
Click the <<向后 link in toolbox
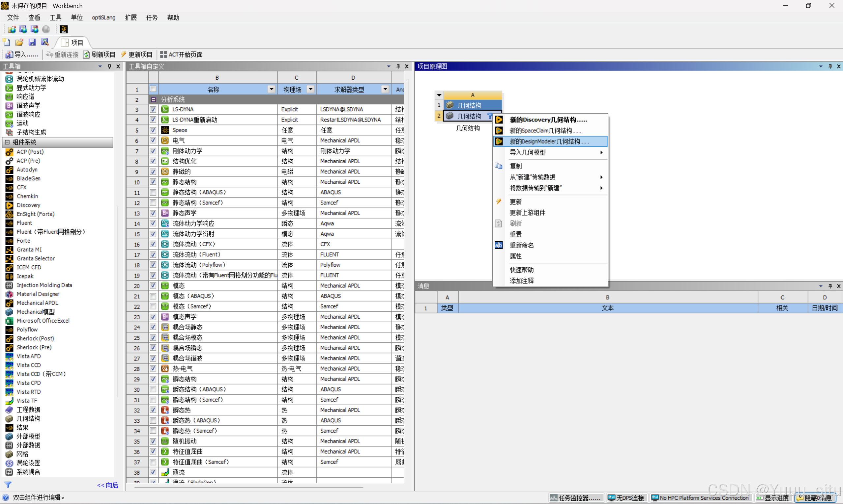pyautogui.click(x=107, y=485)
